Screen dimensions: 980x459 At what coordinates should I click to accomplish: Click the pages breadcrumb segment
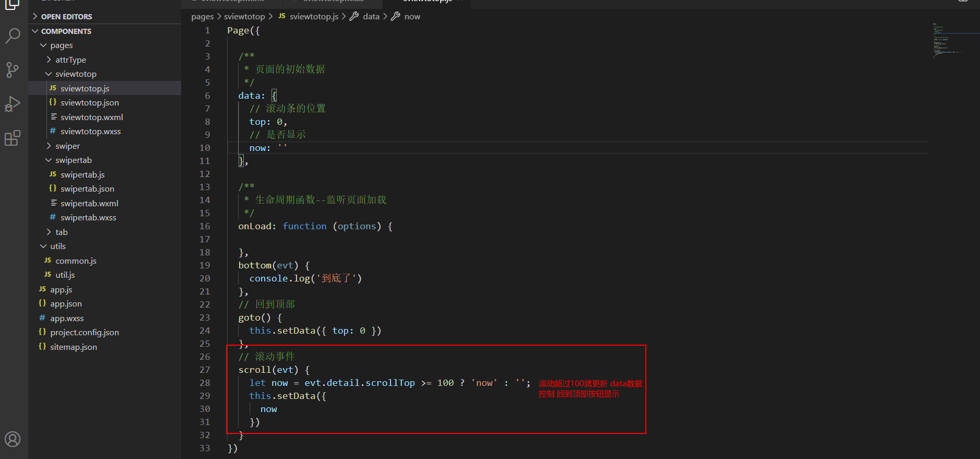click(203, 17)
